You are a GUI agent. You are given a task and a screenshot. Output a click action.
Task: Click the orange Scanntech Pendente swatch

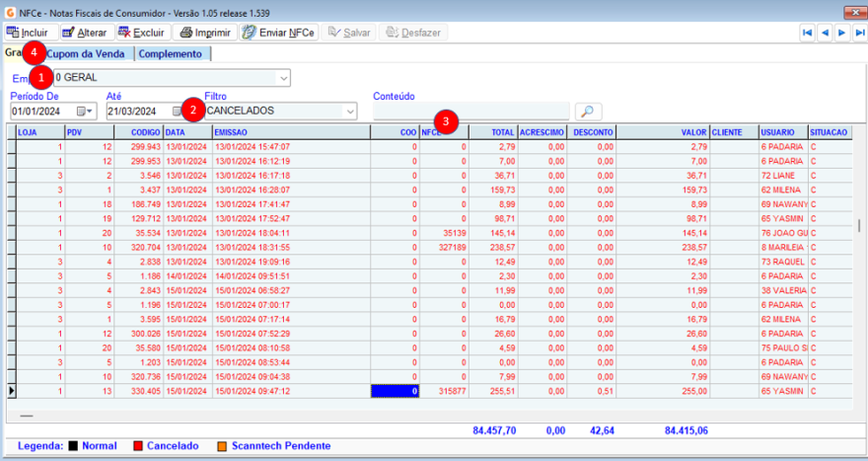[x=222, y=446]
